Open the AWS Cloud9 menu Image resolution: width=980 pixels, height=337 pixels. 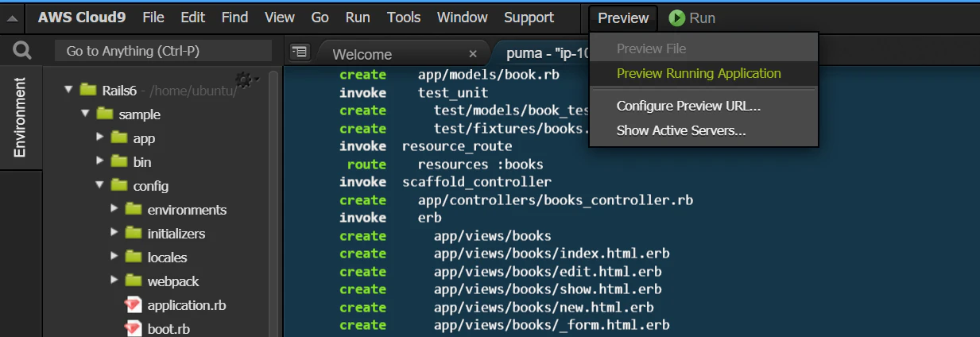(83, 17)
